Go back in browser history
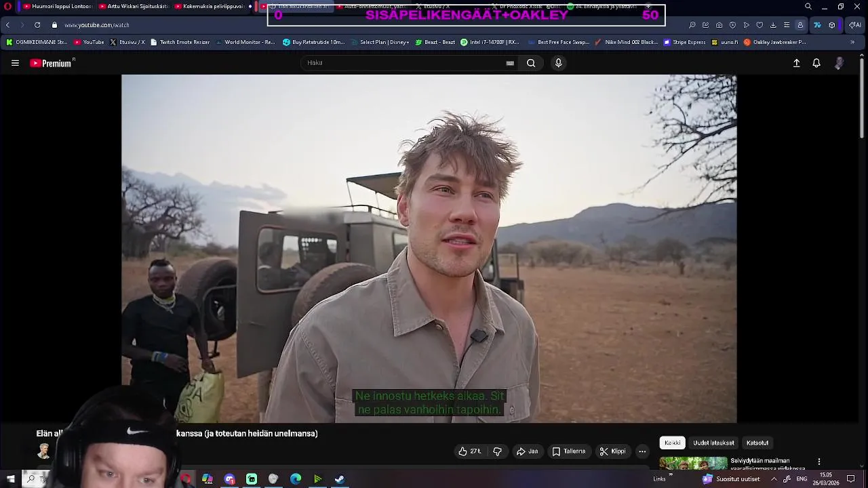Image resolution: width=868 pixels, height=488 pixels. click(x=7, y=25)
